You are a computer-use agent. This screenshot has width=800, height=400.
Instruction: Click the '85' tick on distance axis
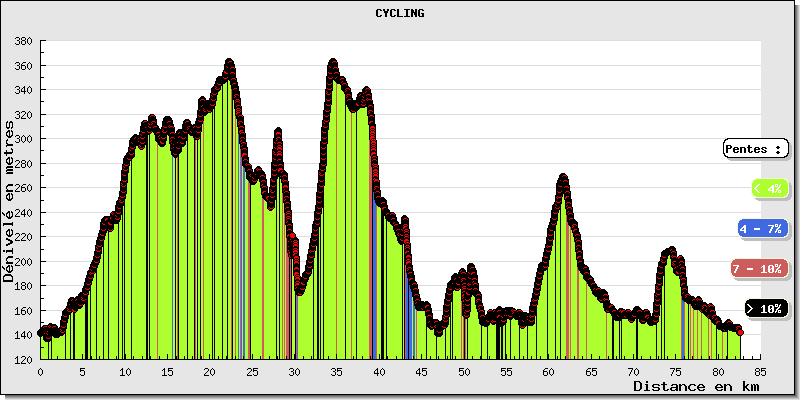(x=760, y=371)
